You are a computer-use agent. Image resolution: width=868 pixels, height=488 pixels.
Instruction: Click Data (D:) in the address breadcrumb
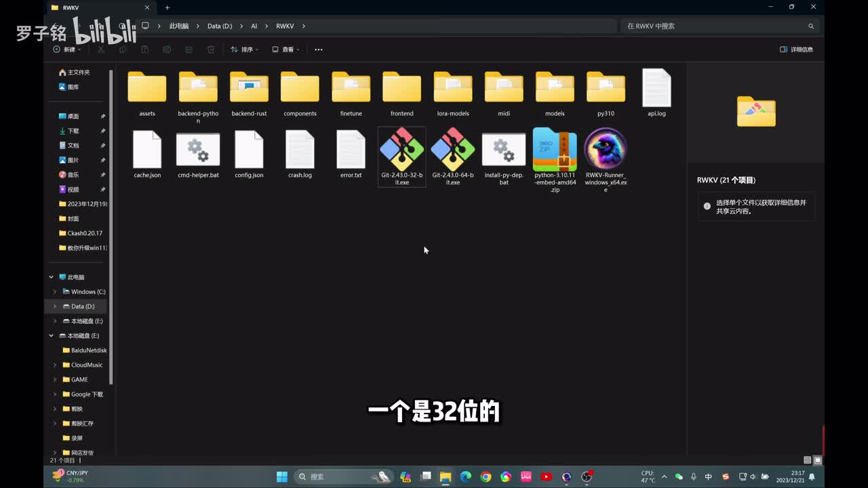[x=220, y=26]
